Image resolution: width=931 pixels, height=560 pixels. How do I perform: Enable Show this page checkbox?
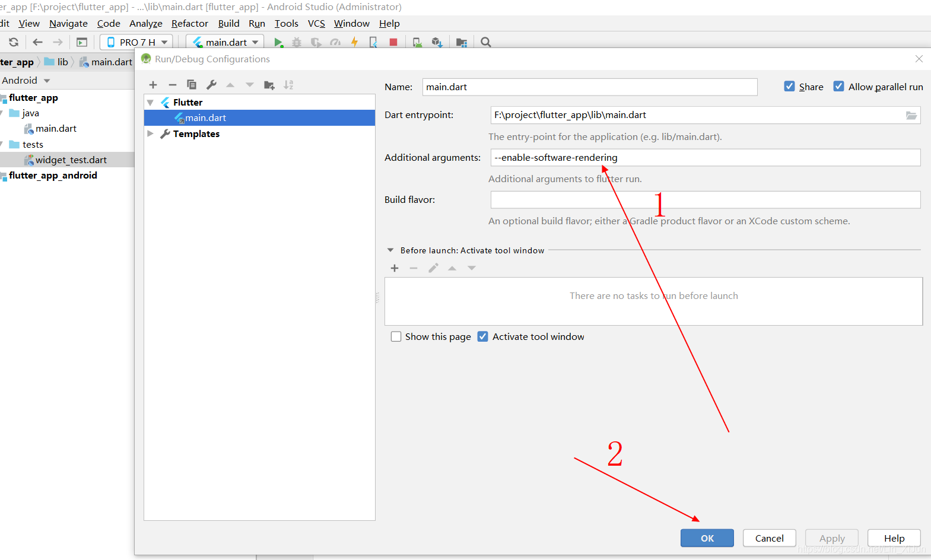396,337
